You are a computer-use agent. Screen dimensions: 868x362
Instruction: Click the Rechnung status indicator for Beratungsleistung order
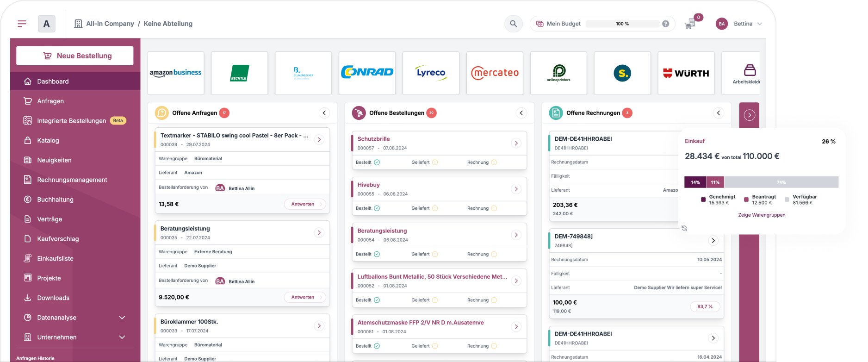coord(494,254)
